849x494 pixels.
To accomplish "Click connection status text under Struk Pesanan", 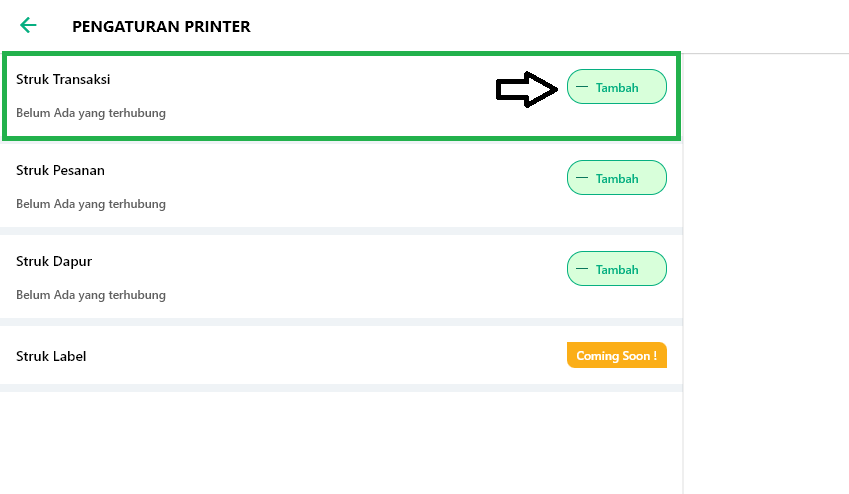I will pos(91,204).
